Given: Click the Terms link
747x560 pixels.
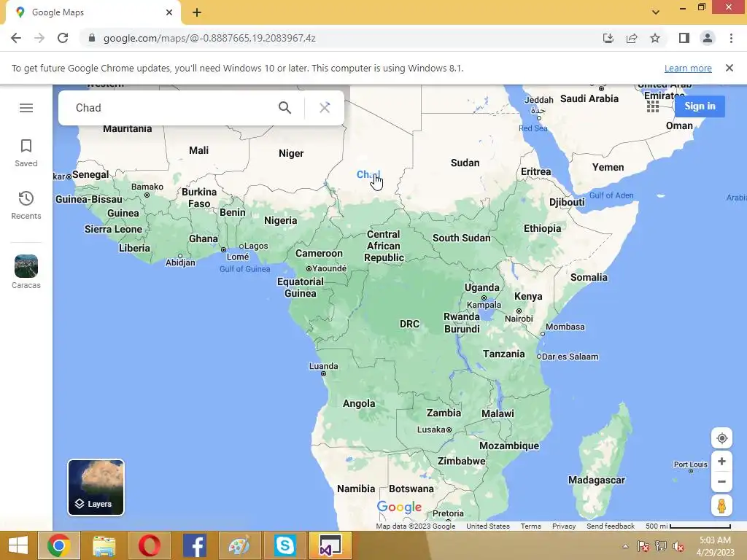Looking at the screenshot, I should click(x=531, y=526).
